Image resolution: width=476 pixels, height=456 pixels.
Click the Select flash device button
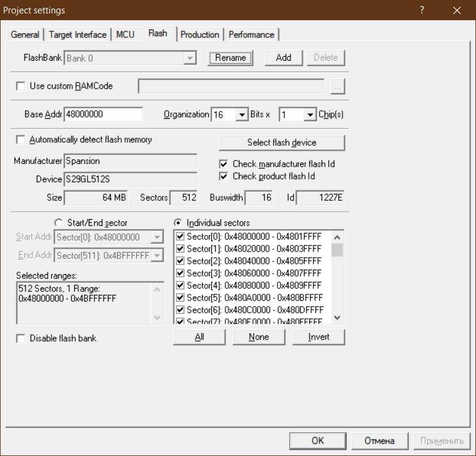point(282,143)
